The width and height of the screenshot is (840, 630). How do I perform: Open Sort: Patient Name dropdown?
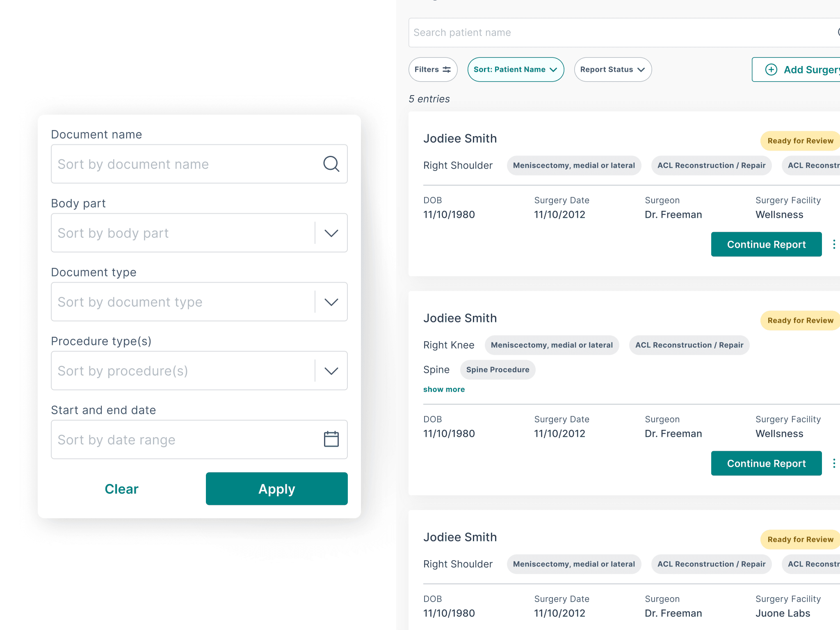(x=515, y=70)
